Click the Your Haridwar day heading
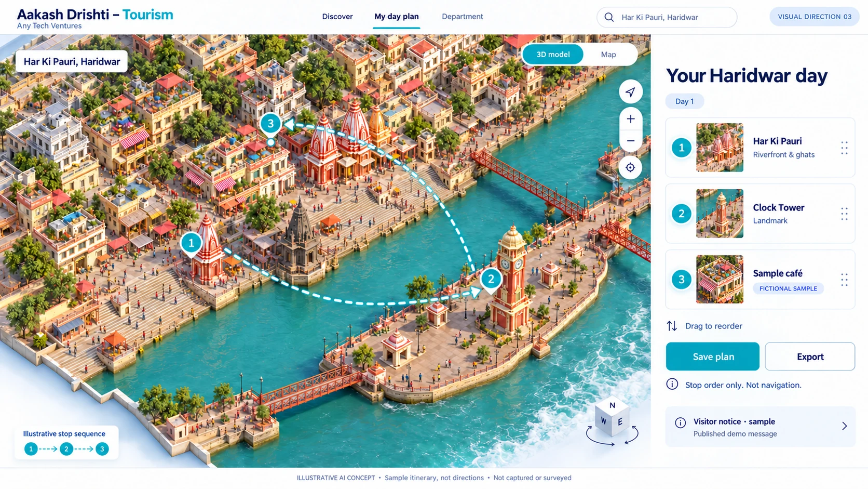This screenshot has width=868, height=489. tap(747, 76)
